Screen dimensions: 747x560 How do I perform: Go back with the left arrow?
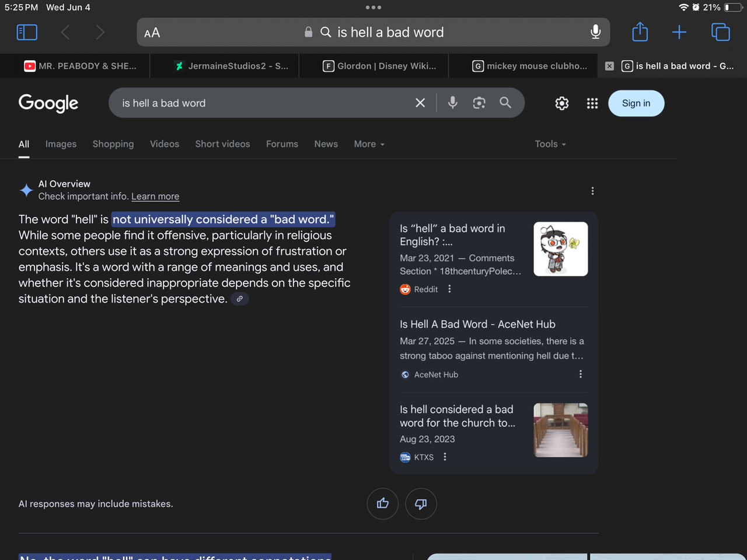(x=65, y=32)
